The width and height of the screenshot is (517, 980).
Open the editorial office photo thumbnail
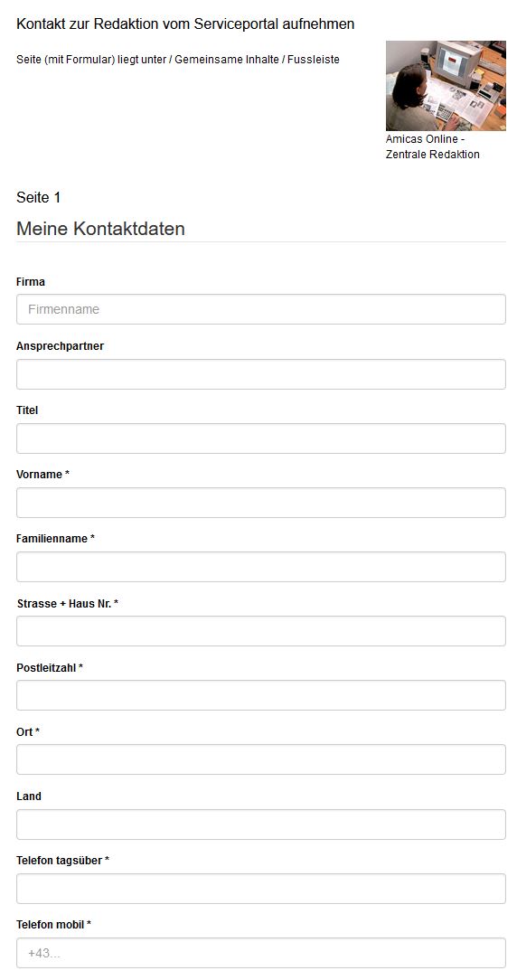pyautogui.click(x=446, y=86)
